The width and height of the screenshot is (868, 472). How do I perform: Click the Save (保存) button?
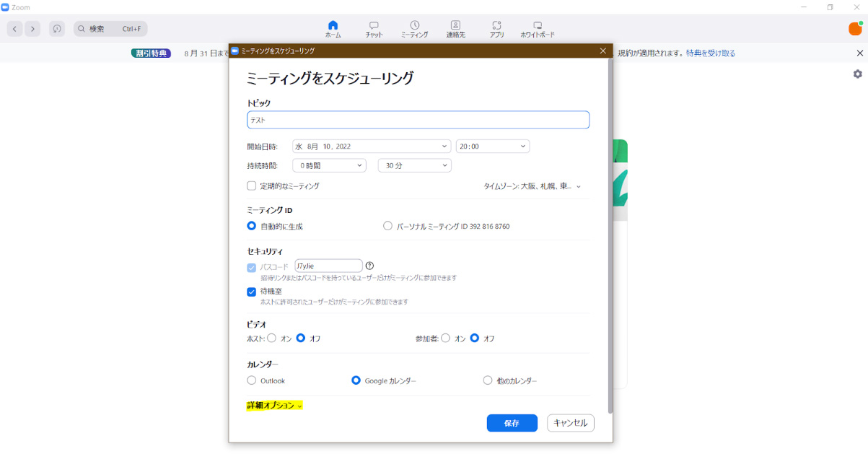coord(512,423)
